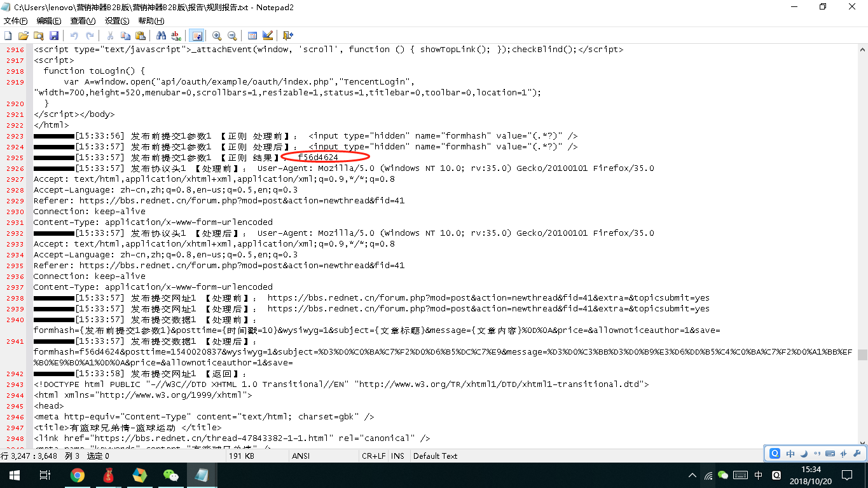Click the Zoom In magnifier icon
The image size is (868, 488).
[x=217, y=36]
